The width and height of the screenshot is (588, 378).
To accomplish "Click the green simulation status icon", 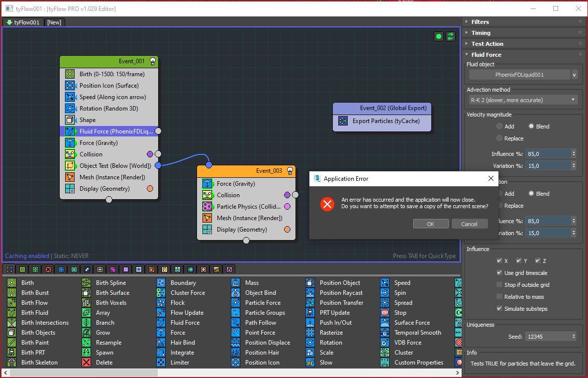I will click(438, 36).
